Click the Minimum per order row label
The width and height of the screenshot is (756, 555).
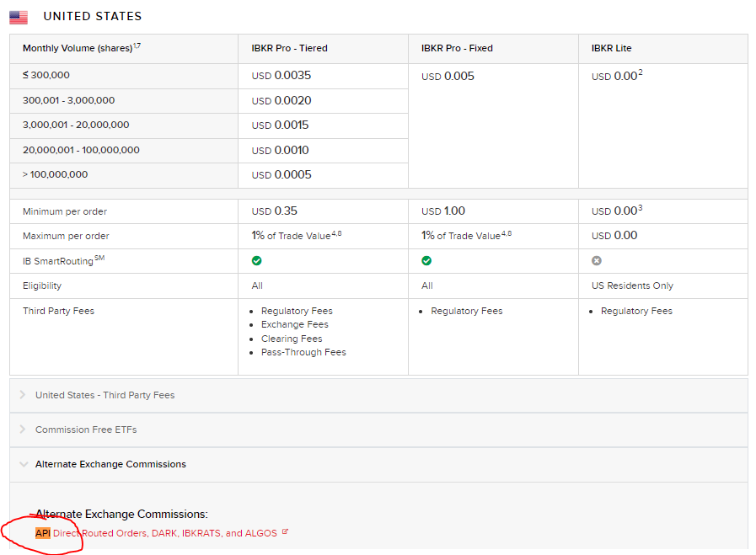pos(65,211)
